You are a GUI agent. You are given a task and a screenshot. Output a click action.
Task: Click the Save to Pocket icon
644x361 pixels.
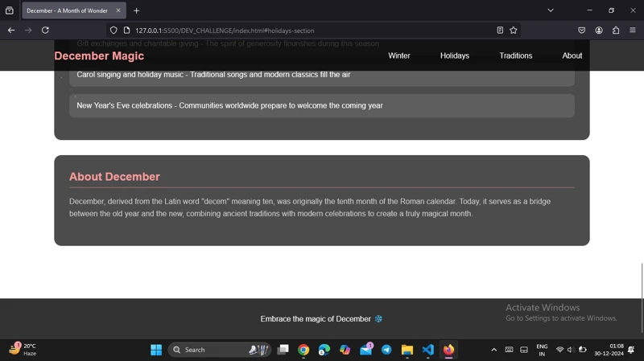coord(581,31)
